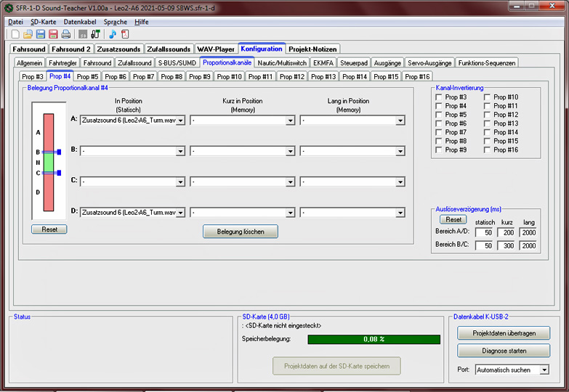Click Bereich B/C lang delay field

pos(528,245)
